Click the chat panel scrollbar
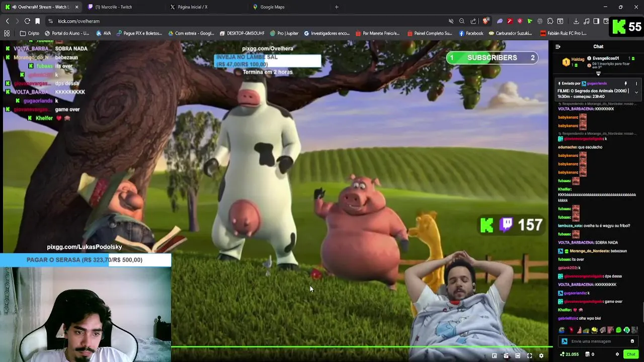Image resolution: width=644 pixels, height=362 pixels. pos(642,313)
